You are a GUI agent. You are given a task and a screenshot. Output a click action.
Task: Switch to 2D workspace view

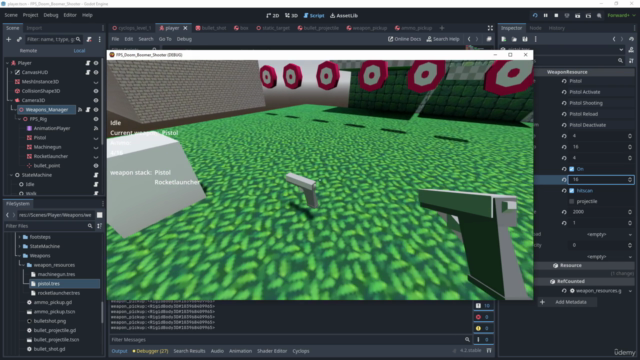pyautogui.click(x=272, y=16)
